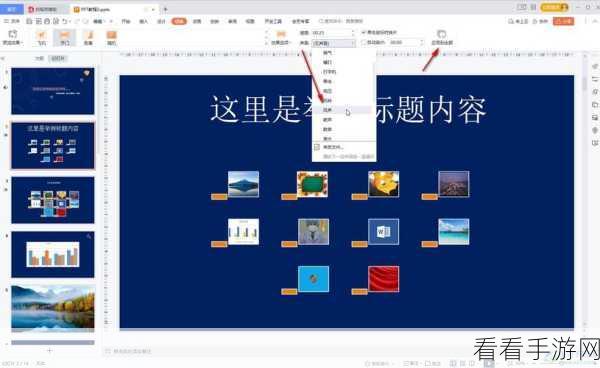Choose 来自文件 option in sound list
This screenshot has width=600, height=368.
tap(333, 147)
